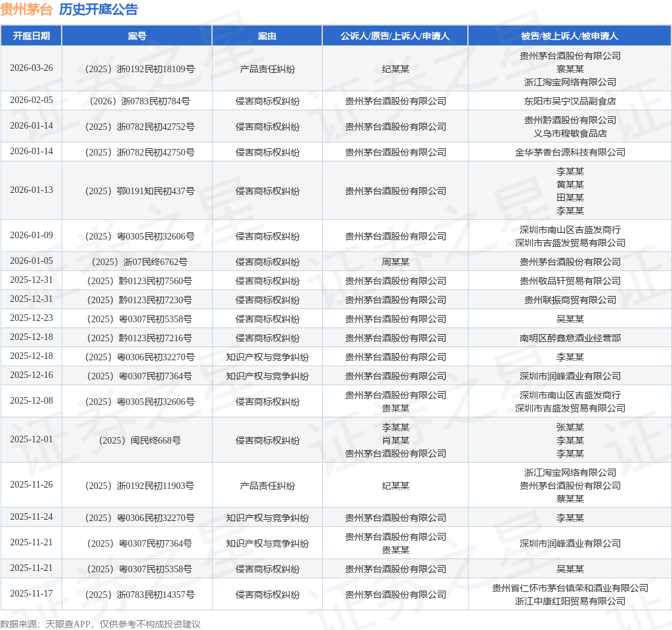Screen dimensions: 672x630
Task: Click the date 2025-12-01
Action: pyautogui.click(x=31, y=439)
